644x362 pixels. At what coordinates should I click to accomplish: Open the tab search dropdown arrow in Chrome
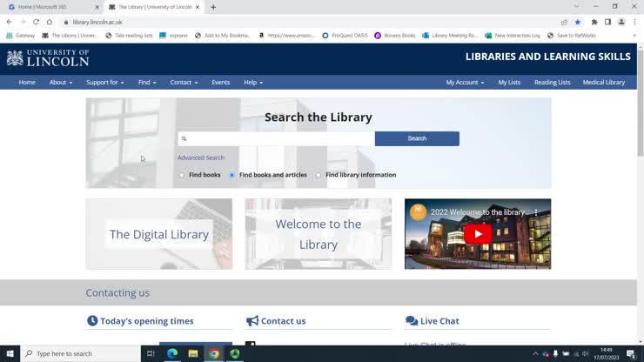(x=576, y=7)
